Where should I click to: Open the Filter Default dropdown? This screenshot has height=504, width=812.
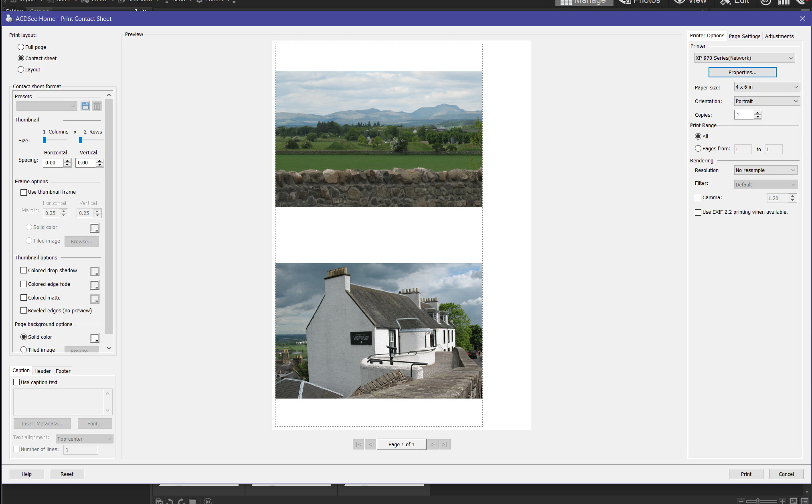tap(765, 184)
